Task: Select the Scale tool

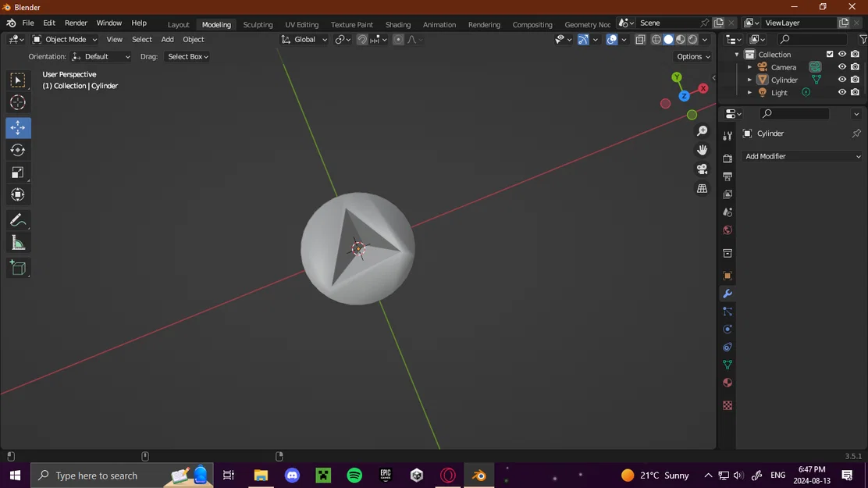Action: [x=18, y=173]
